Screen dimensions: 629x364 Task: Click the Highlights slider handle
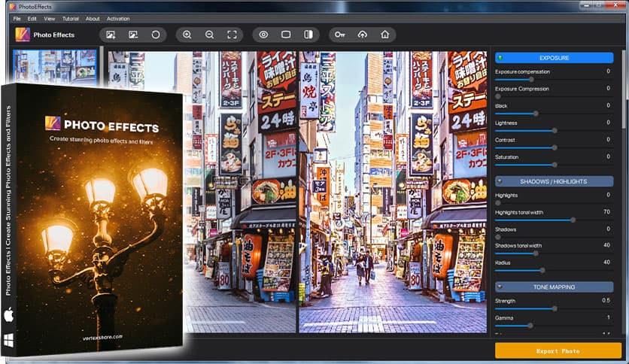pos(498,203)
